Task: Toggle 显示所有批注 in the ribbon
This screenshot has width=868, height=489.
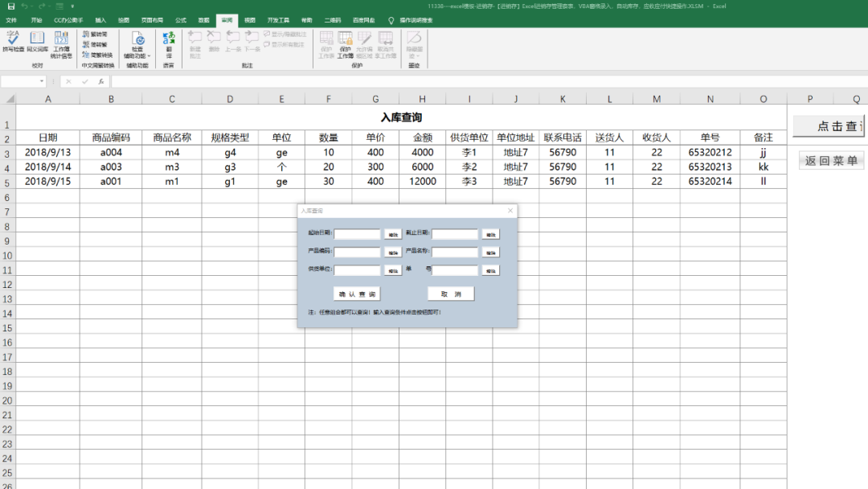Action: [x=285, y=44]
